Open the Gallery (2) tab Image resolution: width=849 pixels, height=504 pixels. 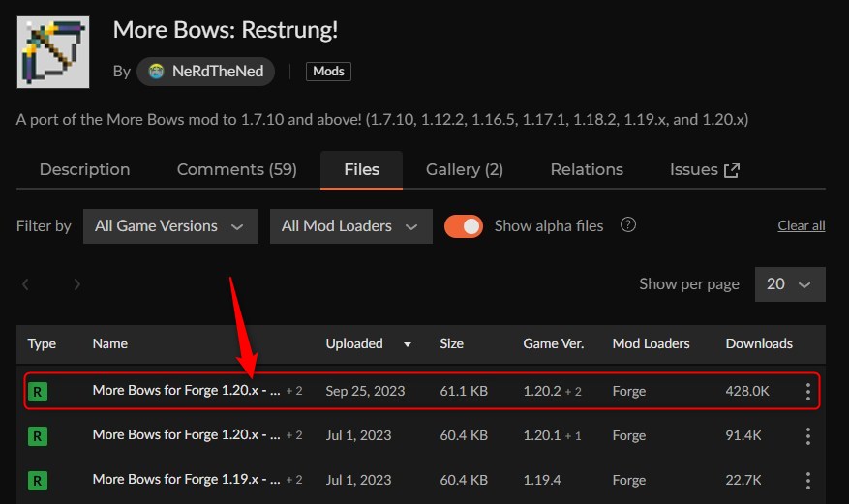coord(465,170)
